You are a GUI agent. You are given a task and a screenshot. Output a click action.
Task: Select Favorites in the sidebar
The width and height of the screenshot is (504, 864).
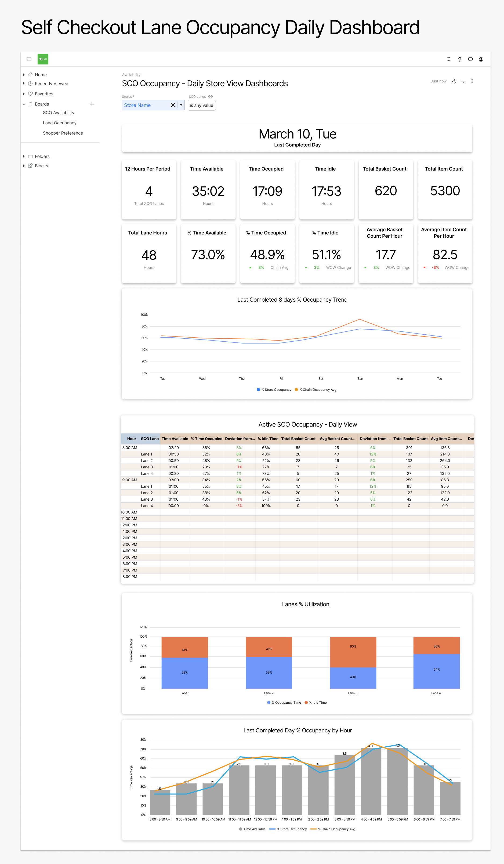[x=44, y=94]
